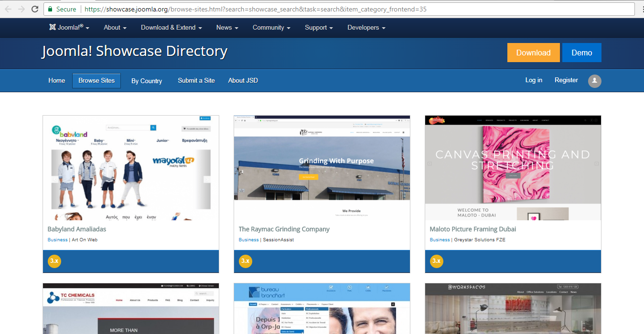644x334 pixels.
Task: Open the Bureau Bronchart site thumbnail
Action: pyautogui.click(x=322, y=309)
